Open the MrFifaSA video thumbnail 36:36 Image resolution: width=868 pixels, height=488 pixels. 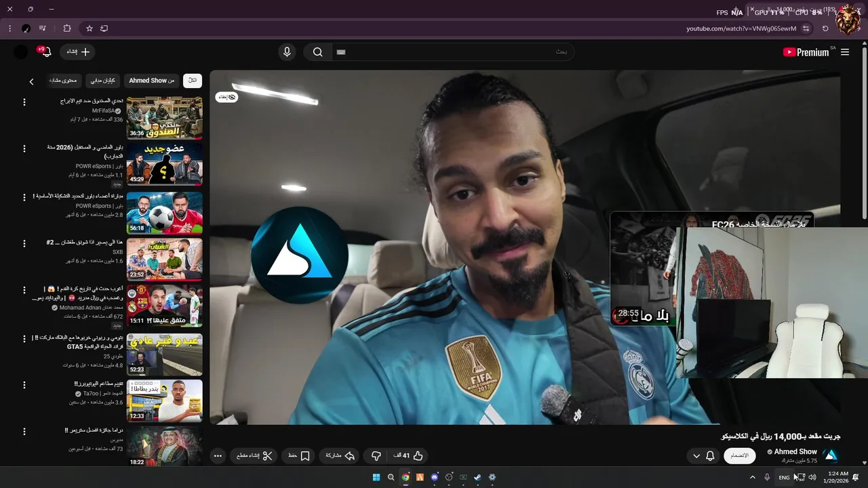164,118
